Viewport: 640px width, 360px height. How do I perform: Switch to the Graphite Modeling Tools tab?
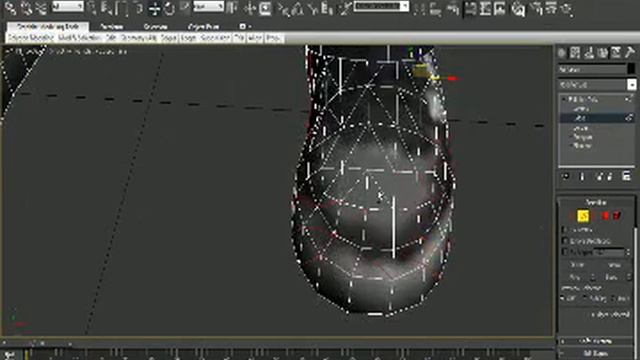[48, 27]
